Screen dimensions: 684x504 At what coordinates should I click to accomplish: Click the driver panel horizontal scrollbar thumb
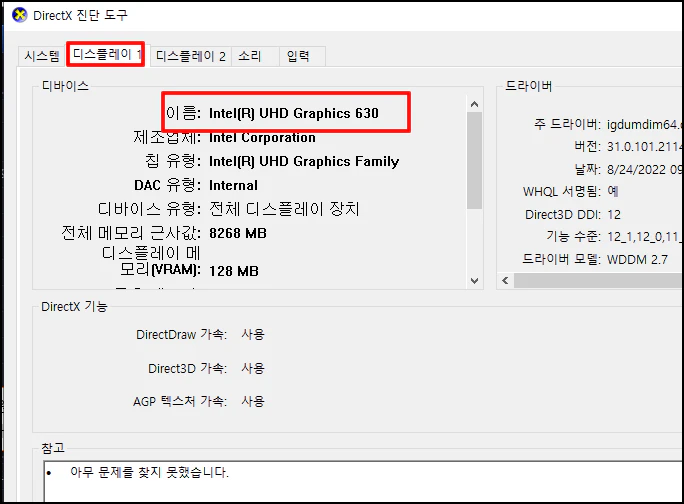598,281
